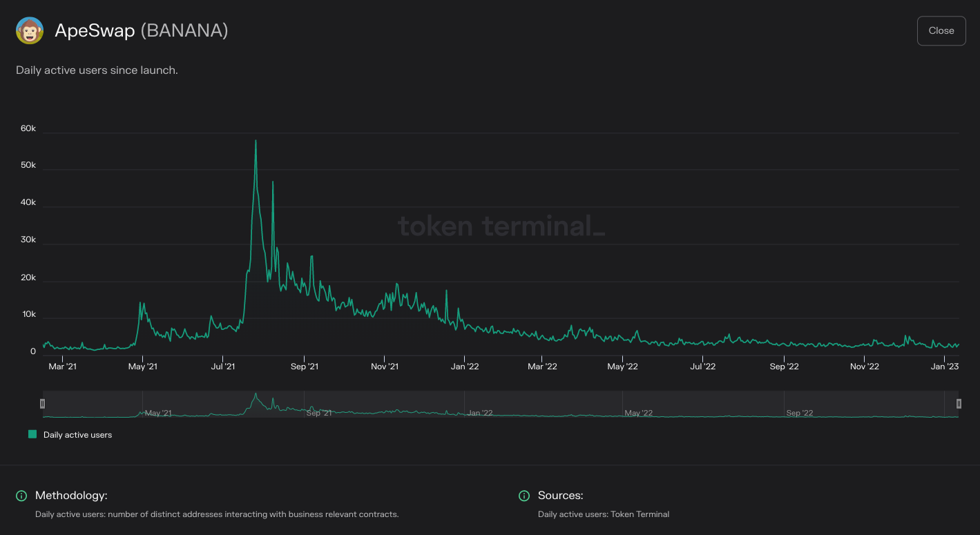The width and height of the screenshot is (980, 535).
Task: Click the Token Terminal source link
Action: tap(641, 514)
